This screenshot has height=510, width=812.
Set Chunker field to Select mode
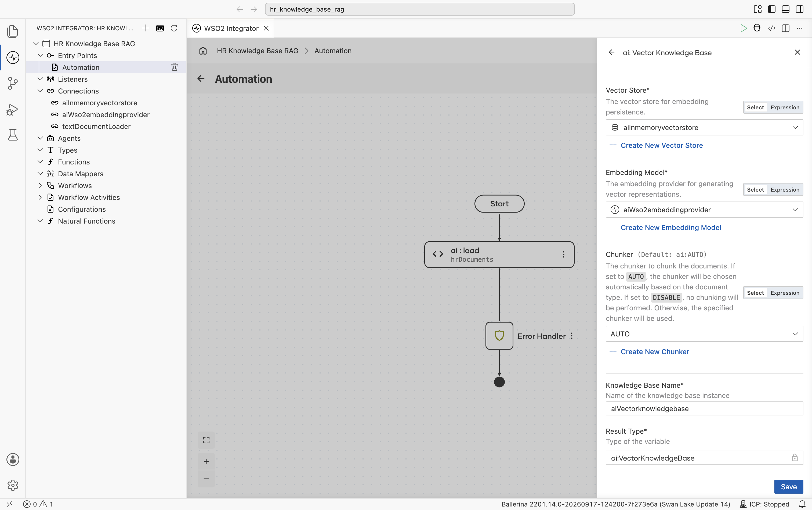pos(755,293)
